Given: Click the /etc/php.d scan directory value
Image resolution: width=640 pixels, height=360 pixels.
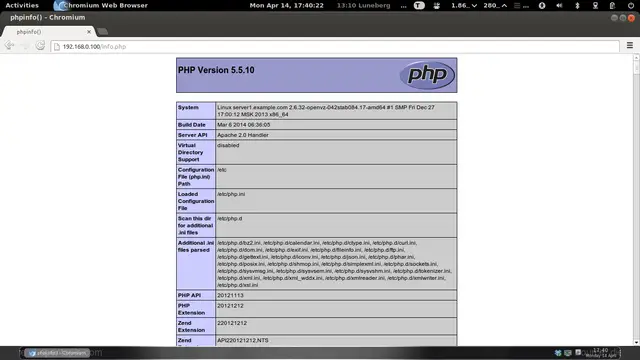Looking at the screenshot, I should 229,219.
